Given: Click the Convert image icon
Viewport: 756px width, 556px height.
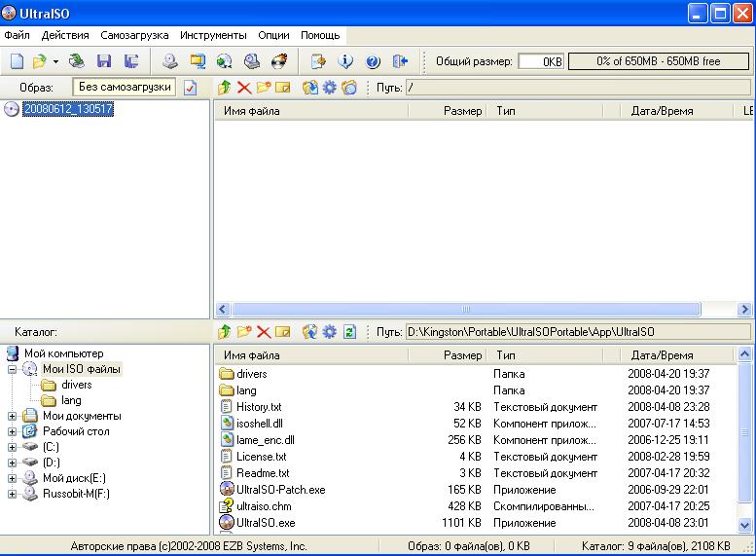Looking at the screenshot, I should pyautogui.click(x=224, y=61).
